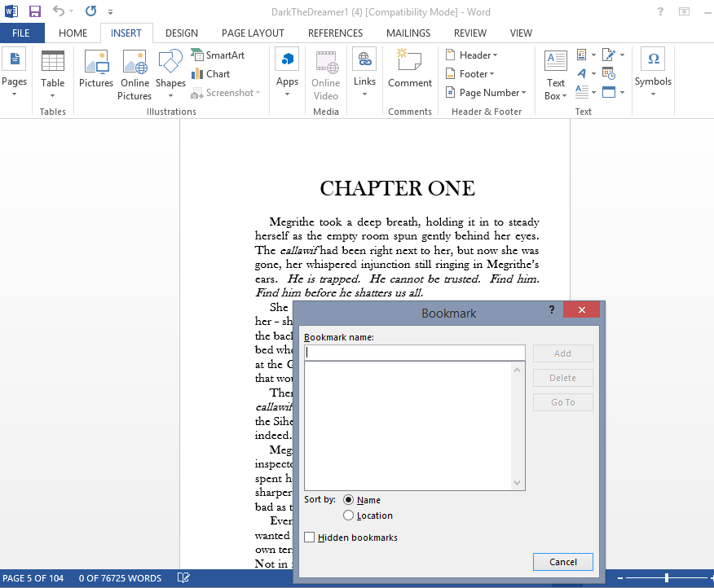714x588 pixels.
Task: Click the Save icon in quick access toolbar
Action: pos(34,11)
